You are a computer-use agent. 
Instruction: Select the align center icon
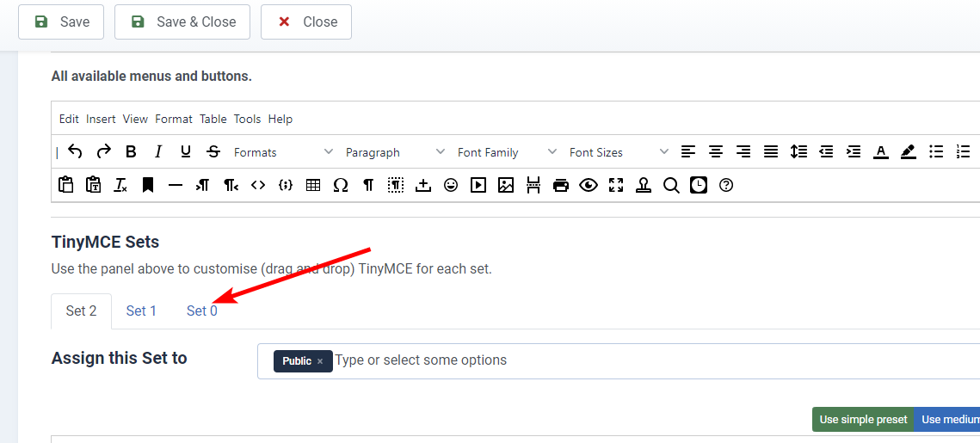pos(716,152)
